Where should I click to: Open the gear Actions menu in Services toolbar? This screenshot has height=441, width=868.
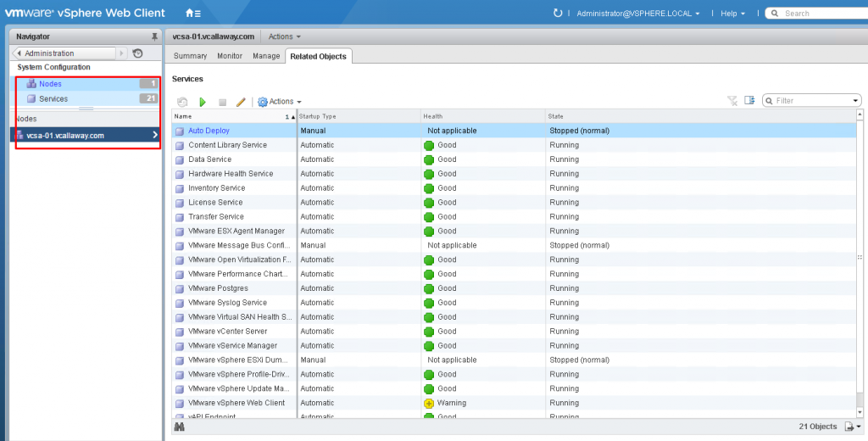tap(280, 102)
